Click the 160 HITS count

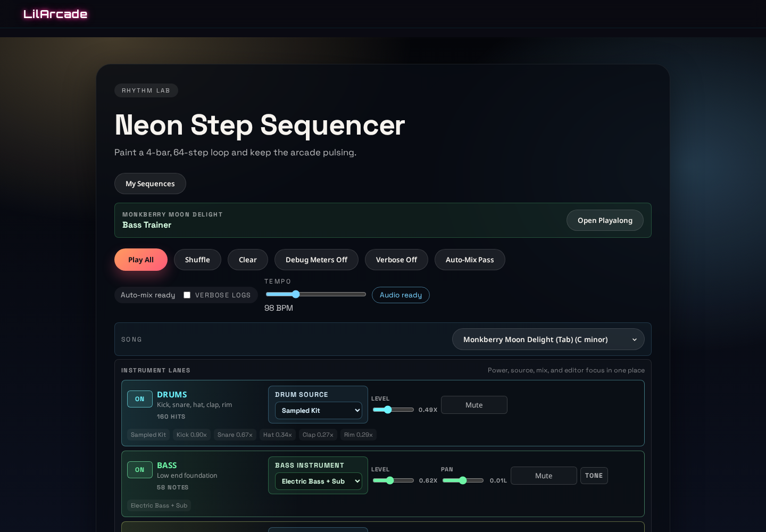click(171, 417)
